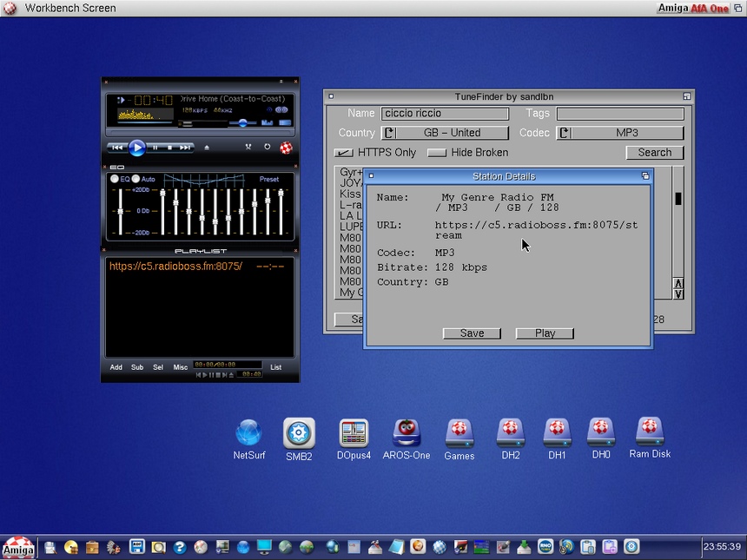Open the Codec cycle gadget MP3
The image size is (747, 560).
[x=620, y=133]
